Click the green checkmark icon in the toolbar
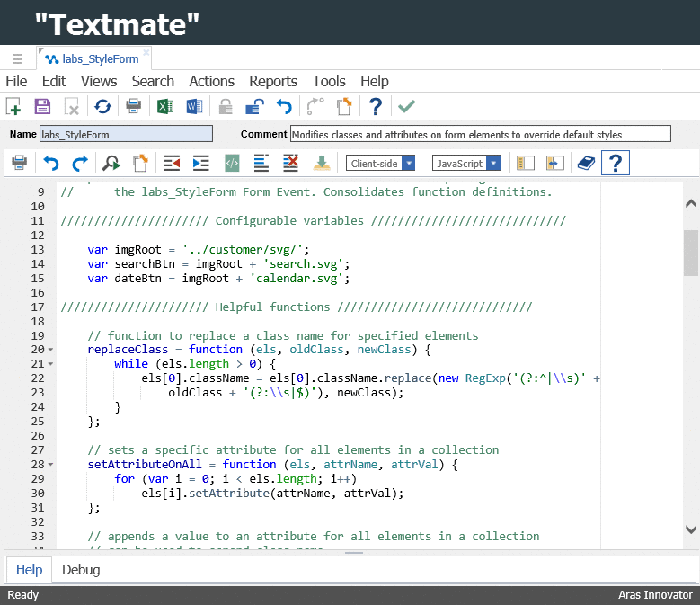Image resolution: width=700 pixels, height=605 pixels. click(407, 107)
